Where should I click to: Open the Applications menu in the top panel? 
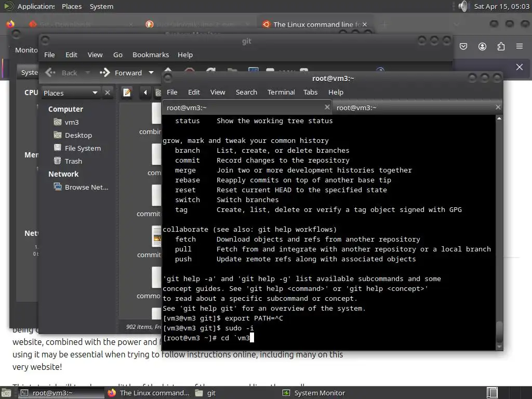click(36, 6)
